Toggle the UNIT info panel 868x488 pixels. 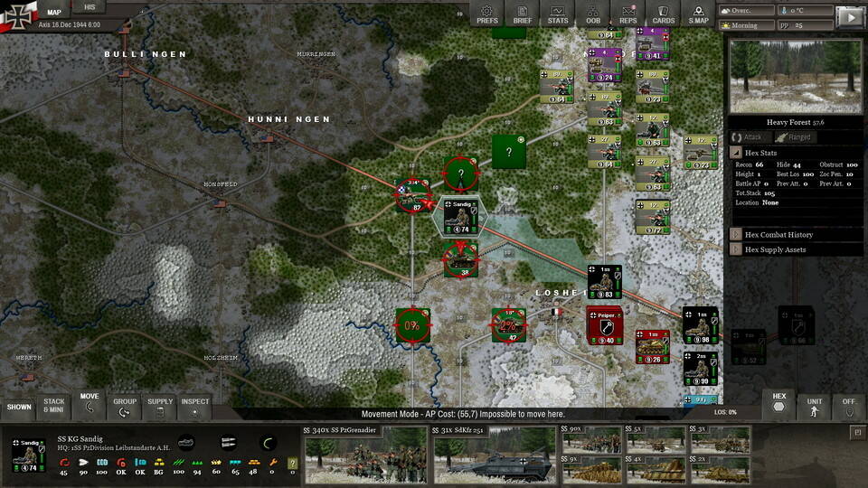[815, 406]
